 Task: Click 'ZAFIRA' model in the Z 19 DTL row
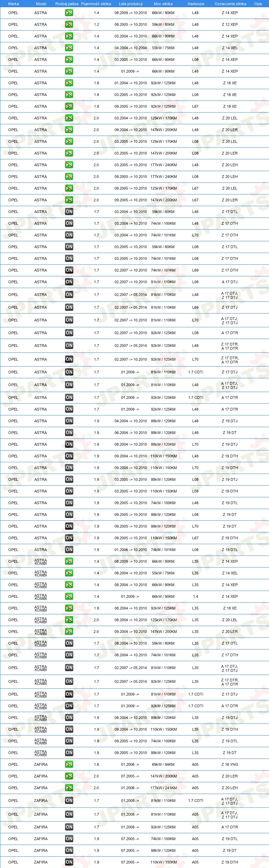pyautogui.click(x=41, y=839)
